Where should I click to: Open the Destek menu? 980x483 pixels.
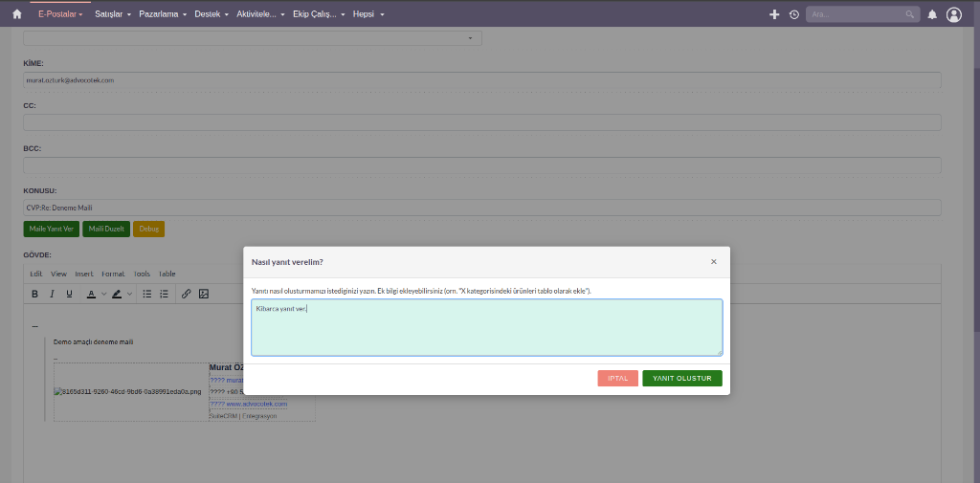pyautogui.click(x=212, y=13)
